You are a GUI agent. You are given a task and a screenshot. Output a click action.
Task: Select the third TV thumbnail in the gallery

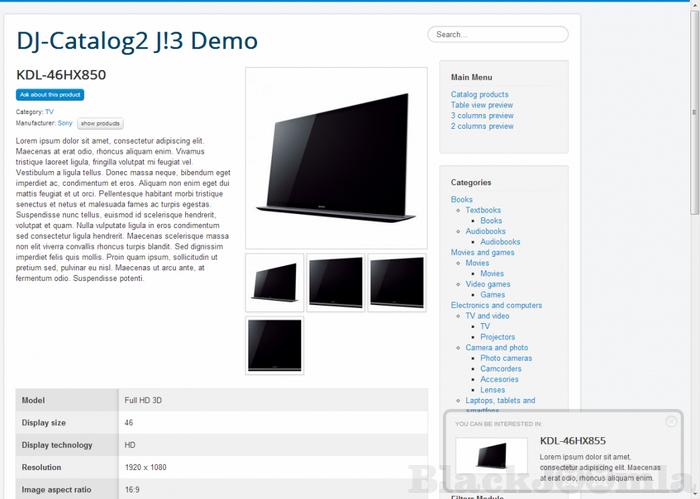click(x=397, y=282)
